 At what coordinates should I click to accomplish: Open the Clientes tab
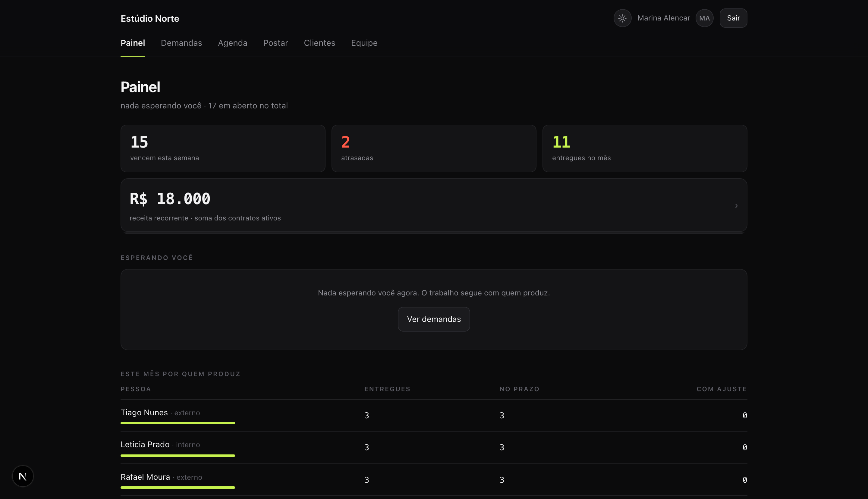[x=319, y=43]
